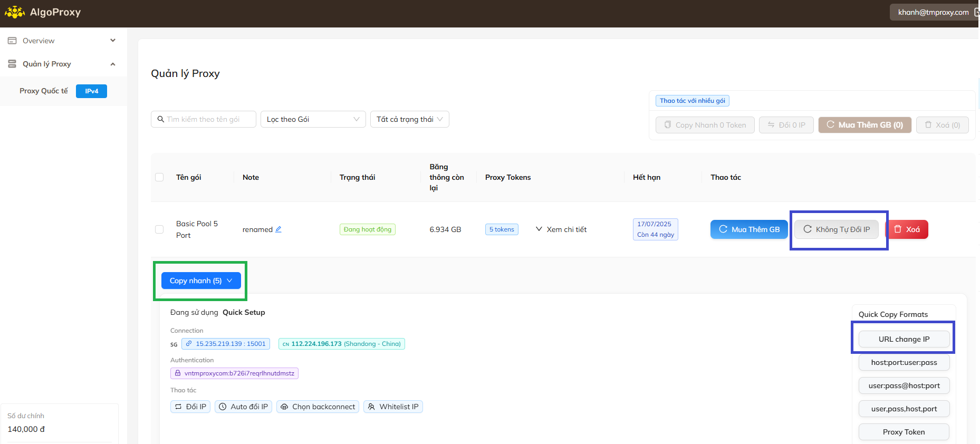Viewport: 980px width, 444px height.
Task: Click the Overview sidebar icon
Action: (x=12, y=41)
